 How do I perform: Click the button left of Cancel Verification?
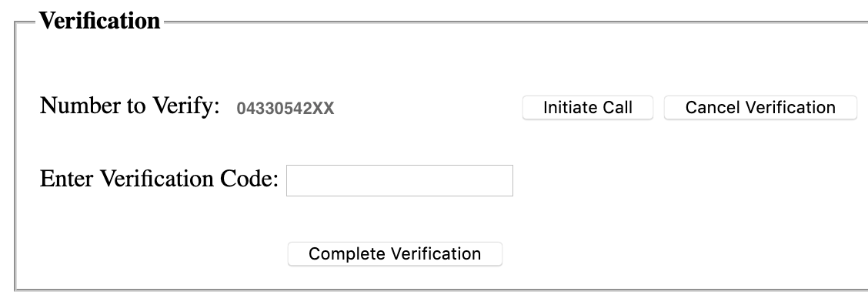(587, 108)
